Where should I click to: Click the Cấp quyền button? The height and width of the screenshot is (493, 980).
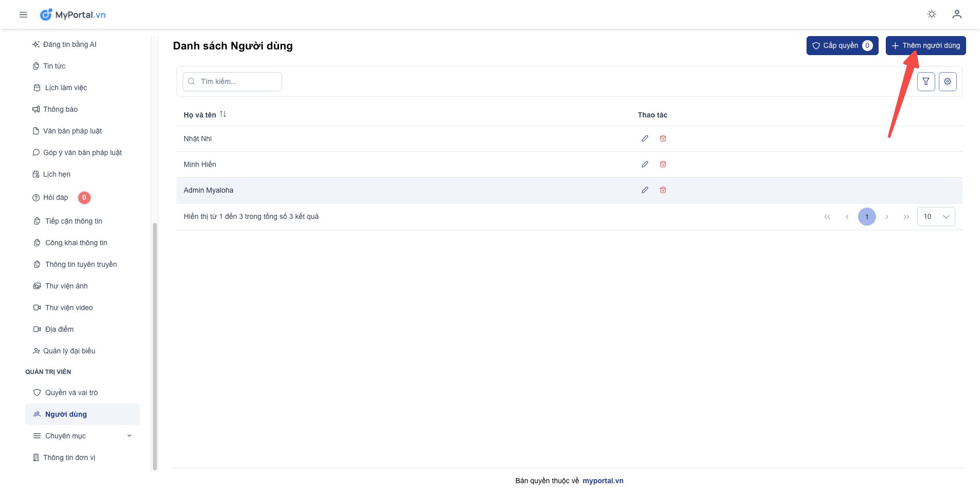[842, 45]
